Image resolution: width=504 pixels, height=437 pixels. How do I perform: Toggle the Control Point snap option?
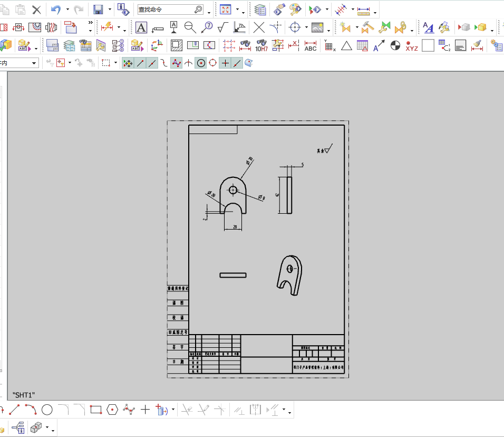click(164, 63)
